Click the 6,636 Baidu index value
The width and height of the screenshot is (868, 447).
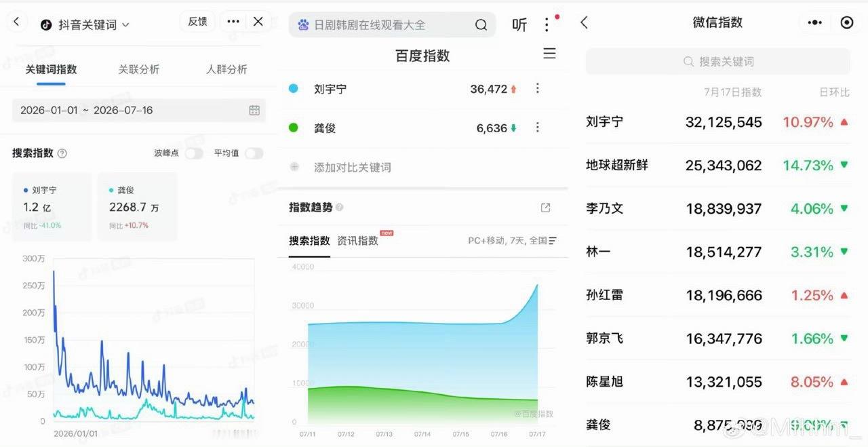pyautogui.click(x=492, y=128)
